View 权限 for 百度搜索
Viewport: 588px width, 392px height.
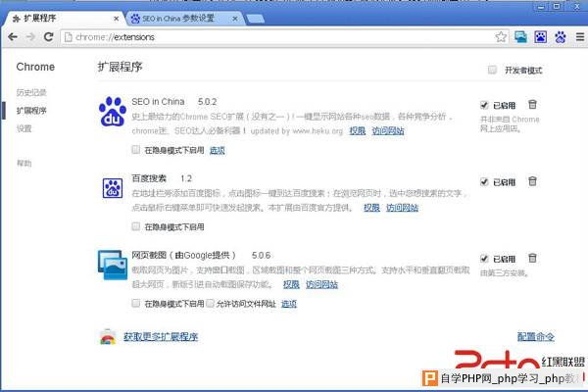371,208
